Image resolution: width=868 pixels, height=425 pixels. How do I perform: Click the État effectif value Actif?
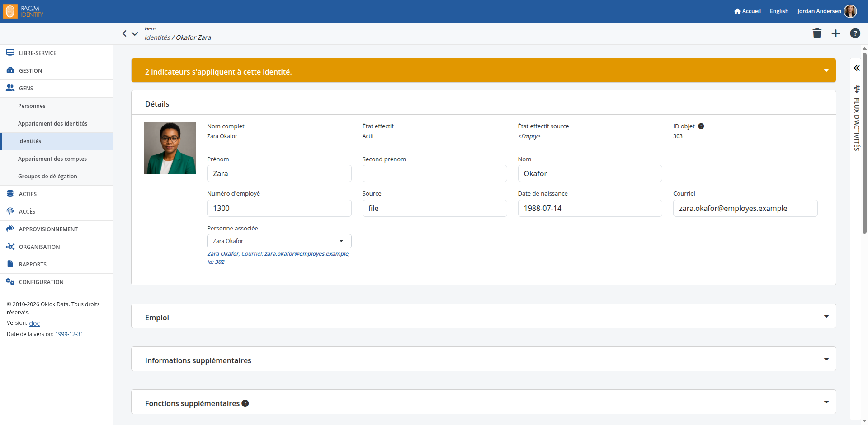click(x=368, y=136)
